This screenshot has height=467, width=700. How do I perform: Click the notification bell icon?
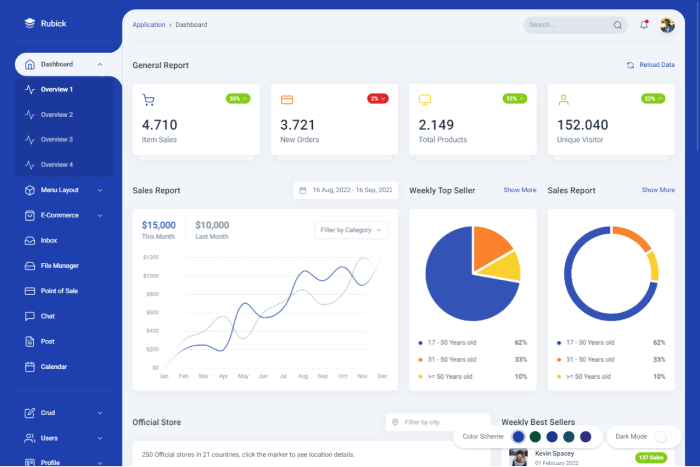point(644,25)
